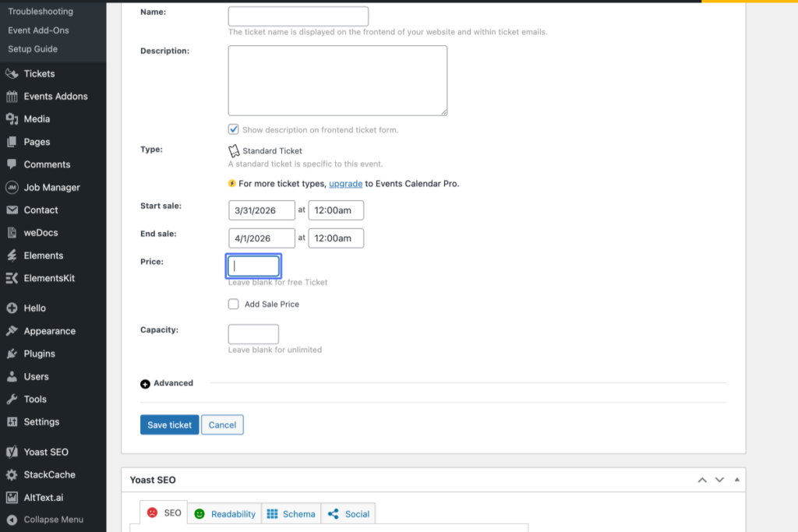Click the ticket Name input field
798x532 pixels.
click(x=298, y=16)
